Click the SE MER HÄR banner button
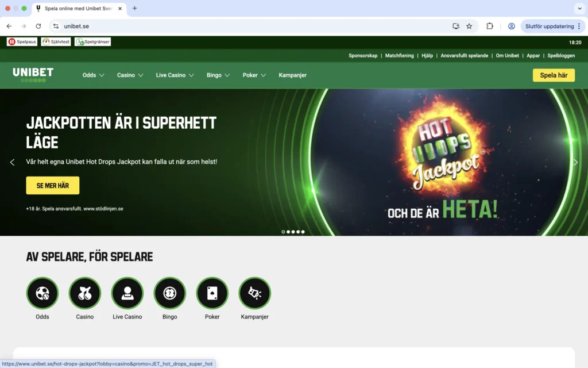This screenshot has width=588, height=368. tap(52, 185)
